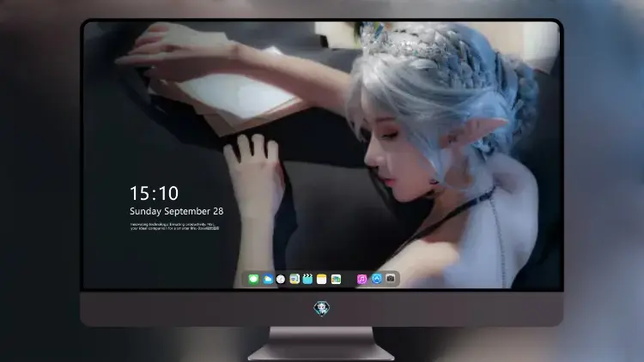Open the yellow Notes app in dock
Viewport: 644px width, 362px height.
click(x=322, y=279)
